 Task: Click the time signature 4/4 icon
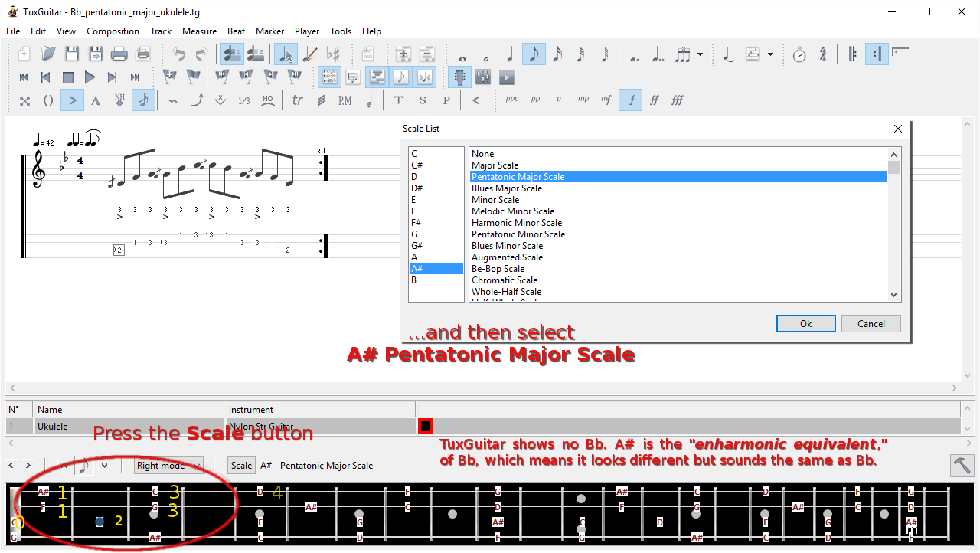click(823, 54)
